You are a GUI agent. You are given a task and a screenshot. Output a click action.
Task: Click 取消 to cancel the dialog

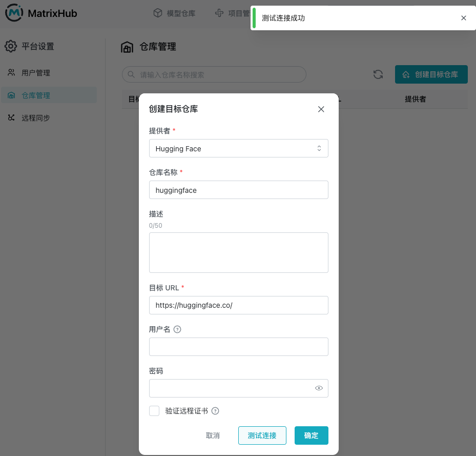pyautogui.click(x=213, y=435)
